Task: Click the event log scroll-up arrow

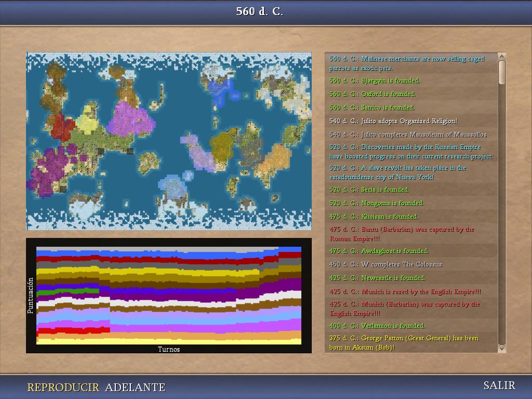Action: [x=502, y=56]
